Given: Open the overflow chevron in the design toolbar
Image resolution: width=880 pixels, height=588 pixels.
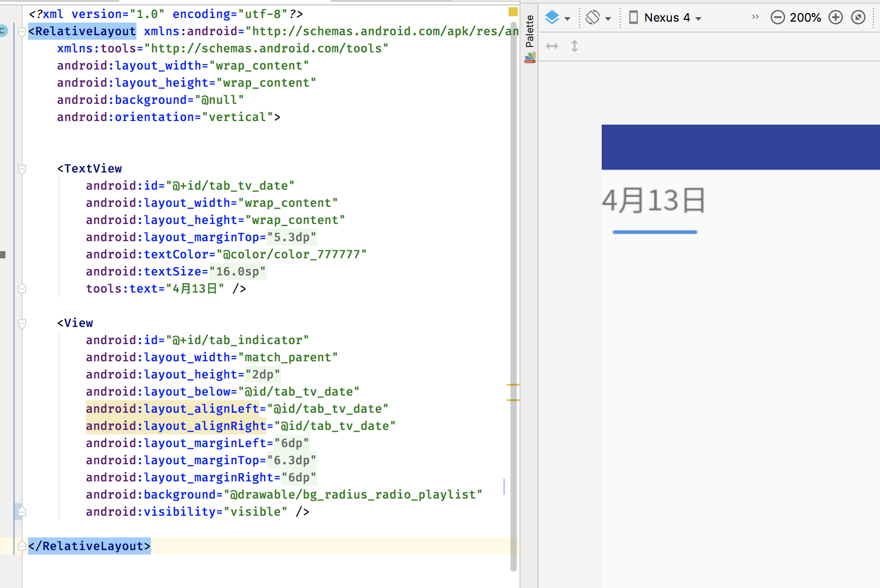Looking at the screenshot, I should pyautogui.click(x=755, y=16).
